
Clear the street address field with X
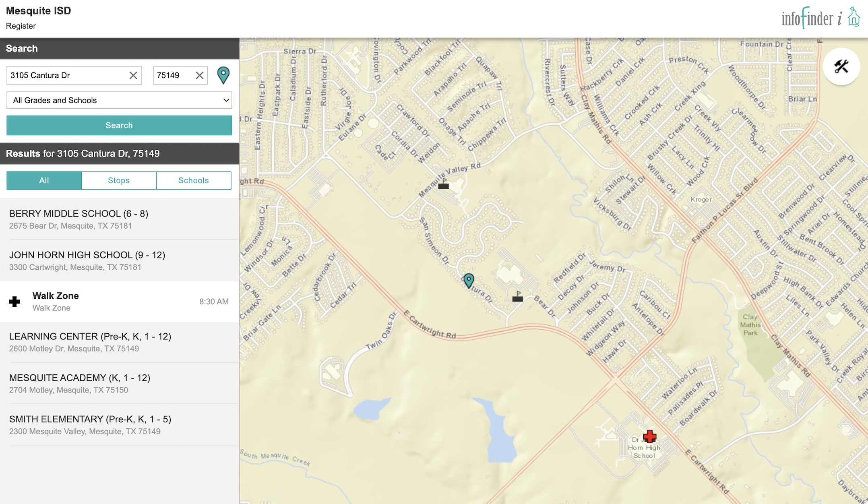133,75
